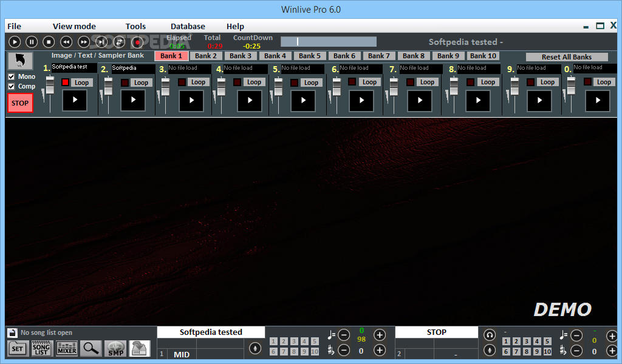Image resolution: width=622 pixels, height=364 pixels.
Task: Skip to next track icon in transport bar
Action: [101, 42]
